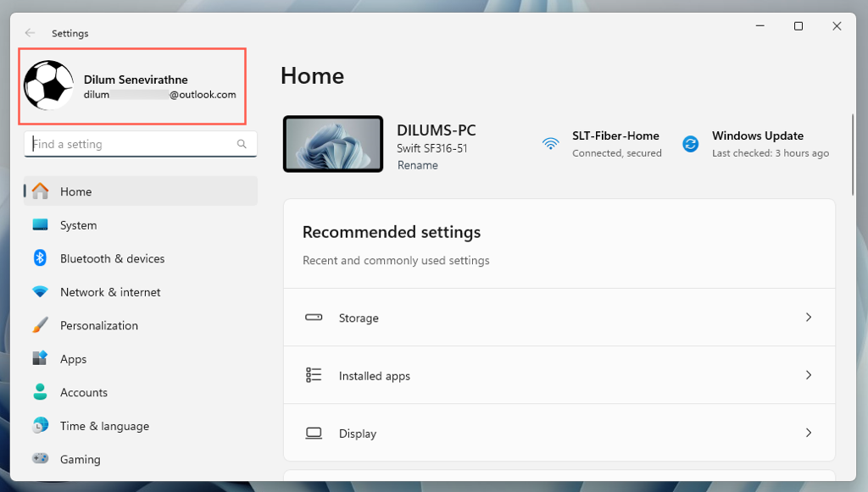The image size is (868, 492).
Task: Open the Apps category
Action: [141, 359]
